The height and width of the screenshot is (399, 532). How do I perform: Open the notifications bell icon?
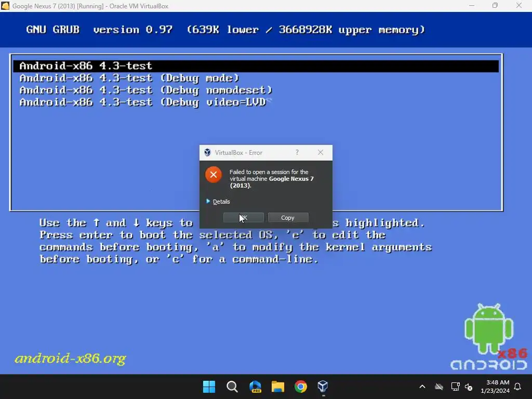coord(518,387)
